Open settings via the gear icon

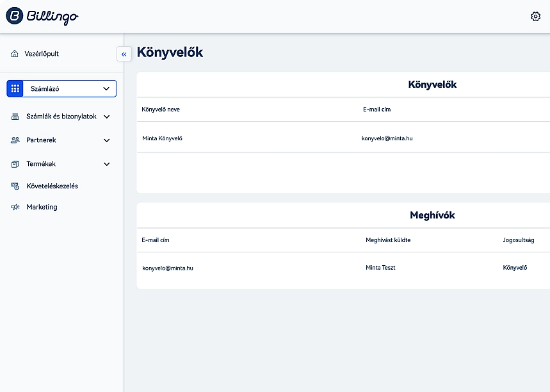(535, 16)
